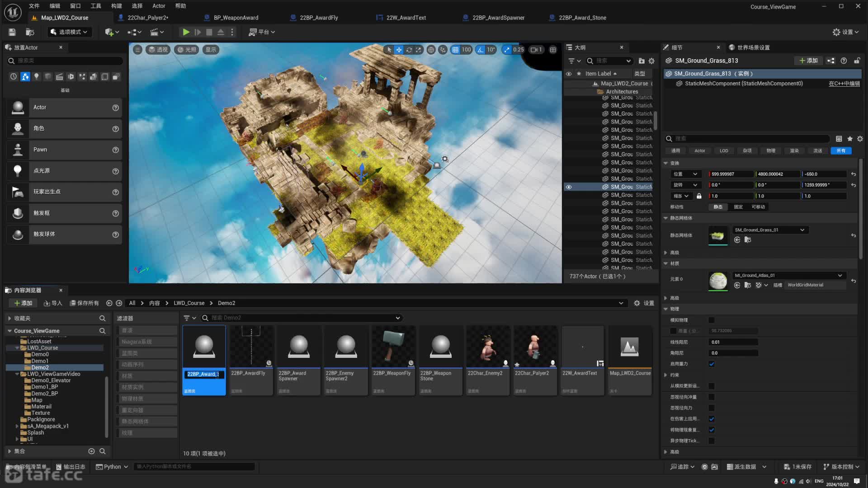The image size is (868, 488).
Task: Toggle the scale lock ratio icon
Action: click(x=699, y=196)
